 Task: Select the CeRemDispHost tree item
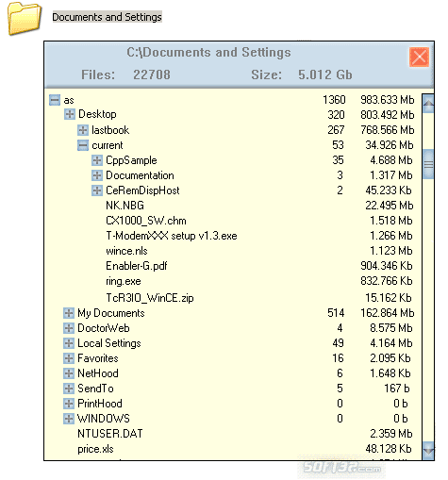pos(142,190)
